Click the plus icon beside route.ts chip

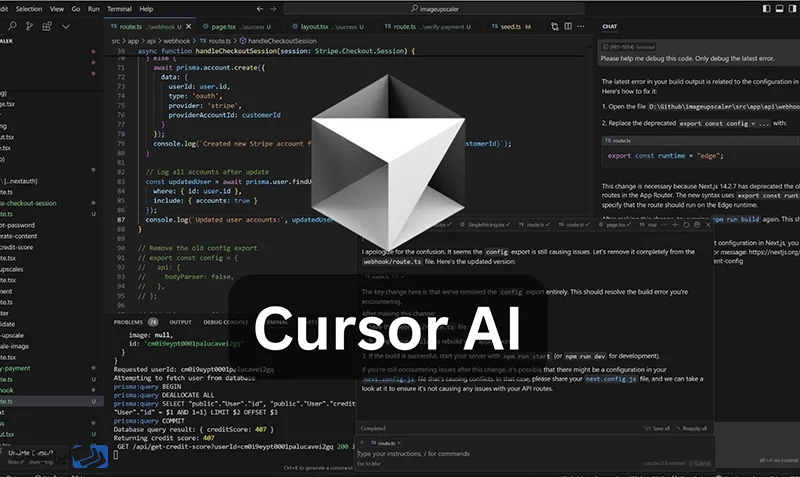point(362,443)
